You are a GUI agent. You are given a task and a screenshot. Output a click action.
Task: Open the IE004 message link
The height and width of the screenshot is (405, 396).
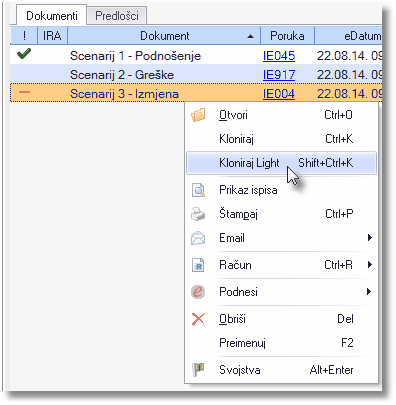[x=279, y=94]
